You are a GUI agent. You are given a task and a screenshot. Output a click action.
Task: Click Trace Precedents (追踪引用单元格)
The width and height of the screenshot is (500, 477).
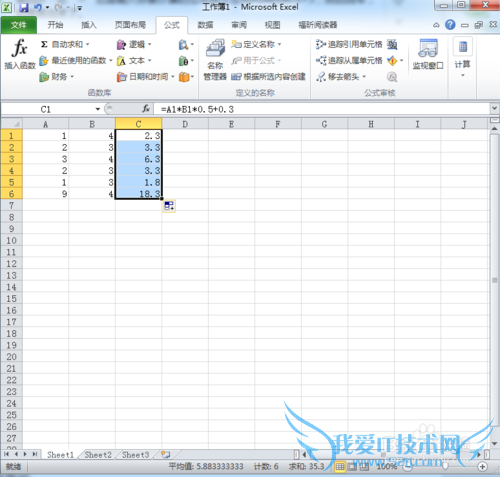[x=349, y=44]
